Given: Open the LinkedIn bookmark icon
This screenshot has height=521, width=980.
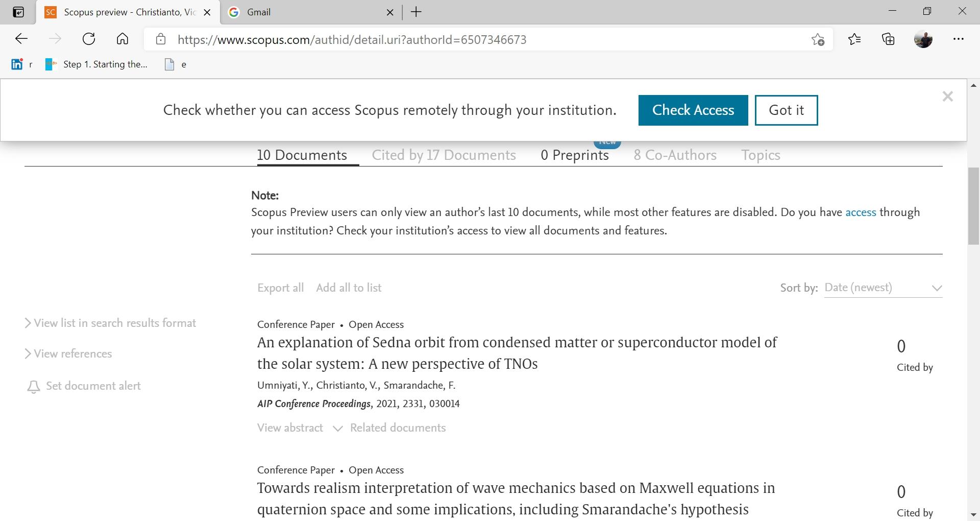Looking at the screenshot, I should coord(17,64).
